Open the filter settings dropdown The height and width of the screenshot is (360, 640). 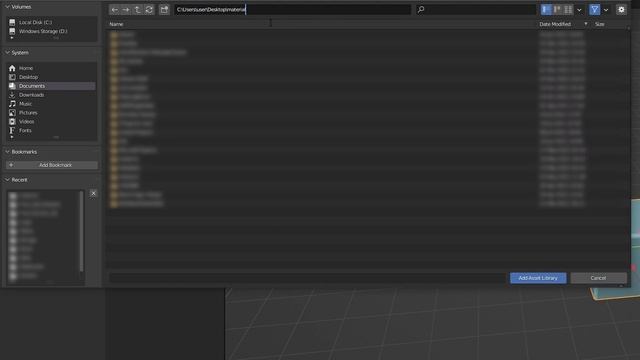pyautogui.click(x=606, y=10)
